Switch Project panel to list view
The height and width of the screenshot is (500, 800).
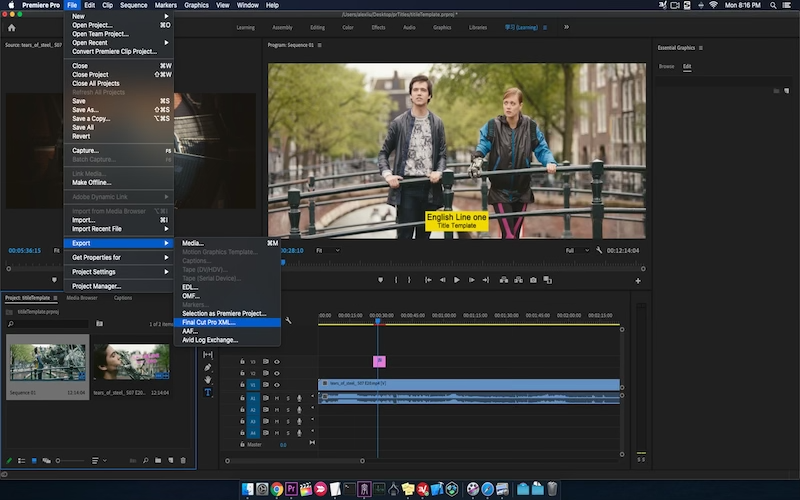(21, 461)
